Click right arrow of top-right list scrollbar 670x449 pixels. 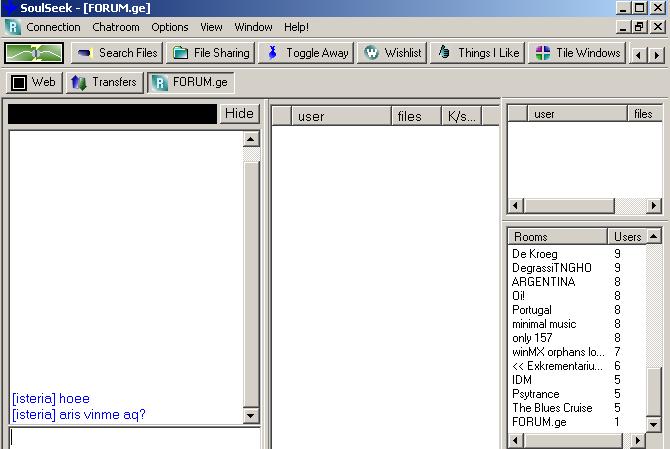click(x=654, y=206)
